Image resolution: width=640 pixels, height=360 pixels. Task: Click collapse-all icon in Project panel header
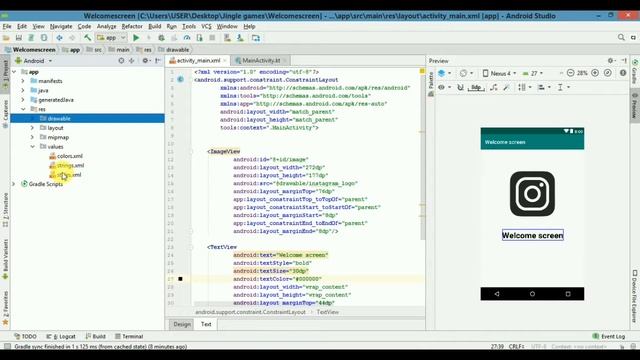(131, 60)
